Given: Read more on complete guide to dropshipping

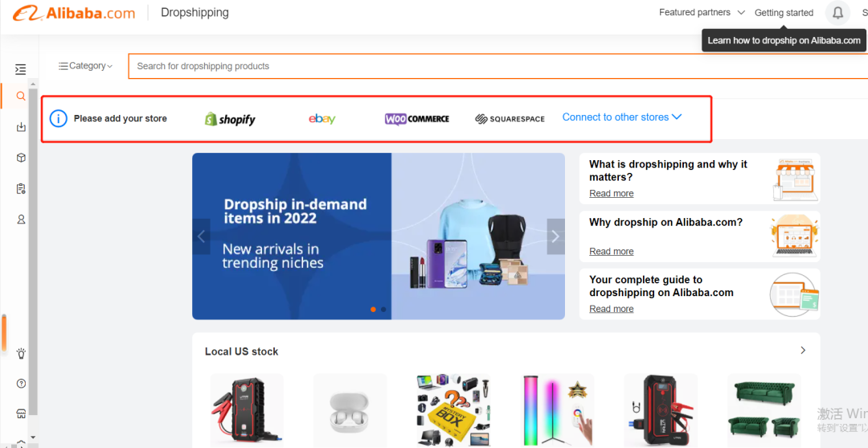Looking at the screenshot, I should coord(611,309).
